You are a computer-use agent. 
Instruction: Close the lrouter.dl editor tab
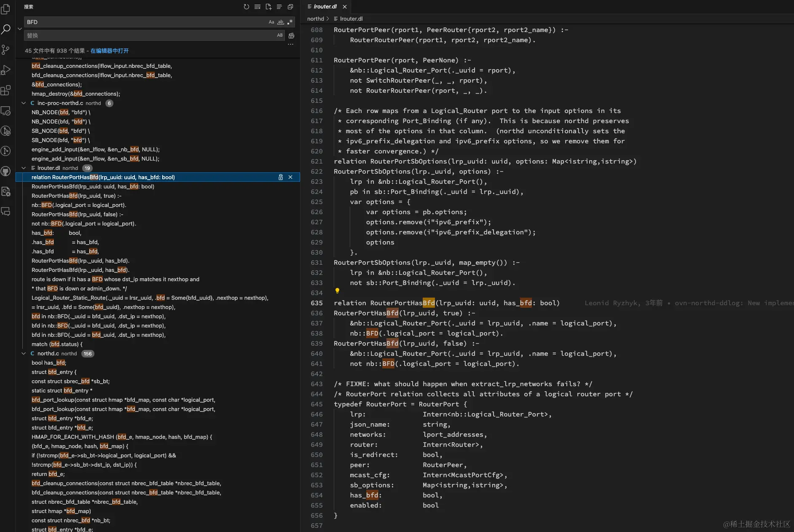tap(345, 7)
